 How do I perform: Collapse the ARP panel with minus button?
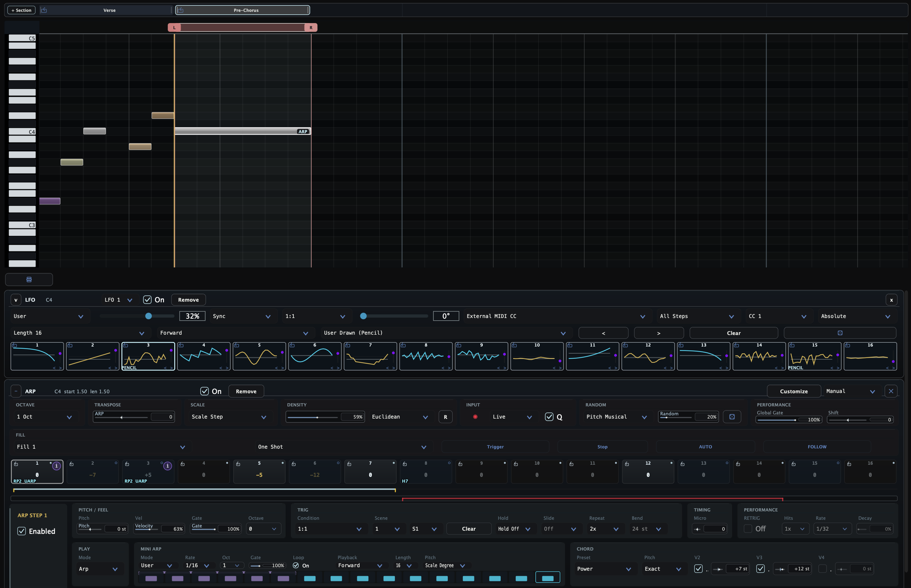click(16, 391)
